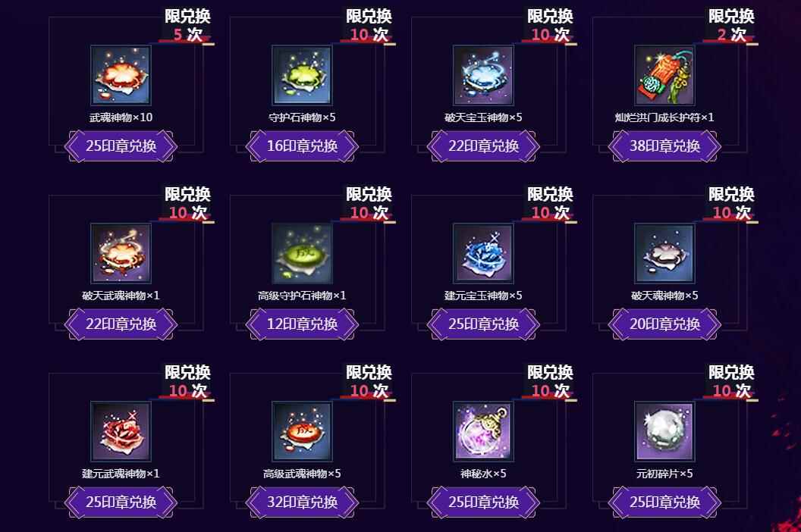The width and height of the screenshot is (801, 532).
Task: Click the 建元宝玉神物×5 blue crystal icon
Action: [x=483, y=253]
